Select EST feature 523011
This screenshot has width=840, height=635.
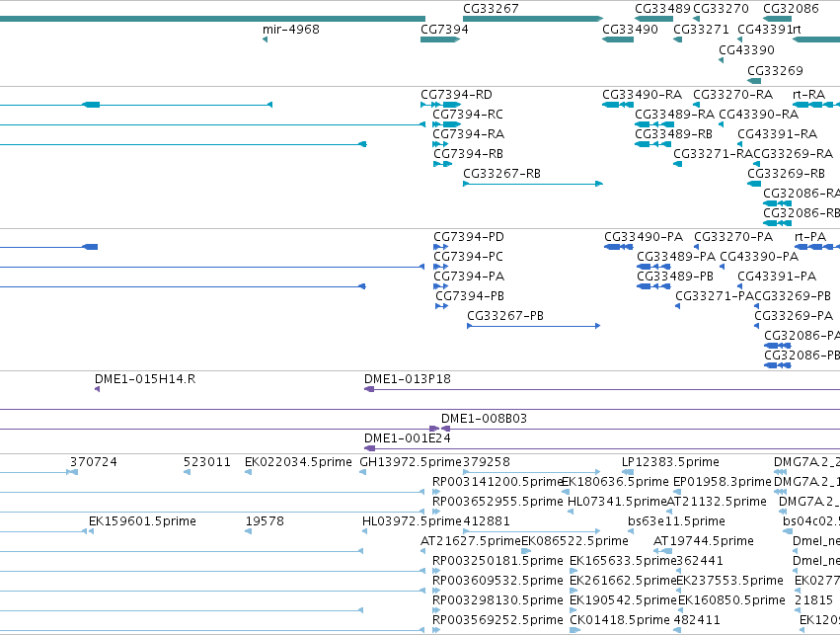pyautogui.click(x=187, y=472)
